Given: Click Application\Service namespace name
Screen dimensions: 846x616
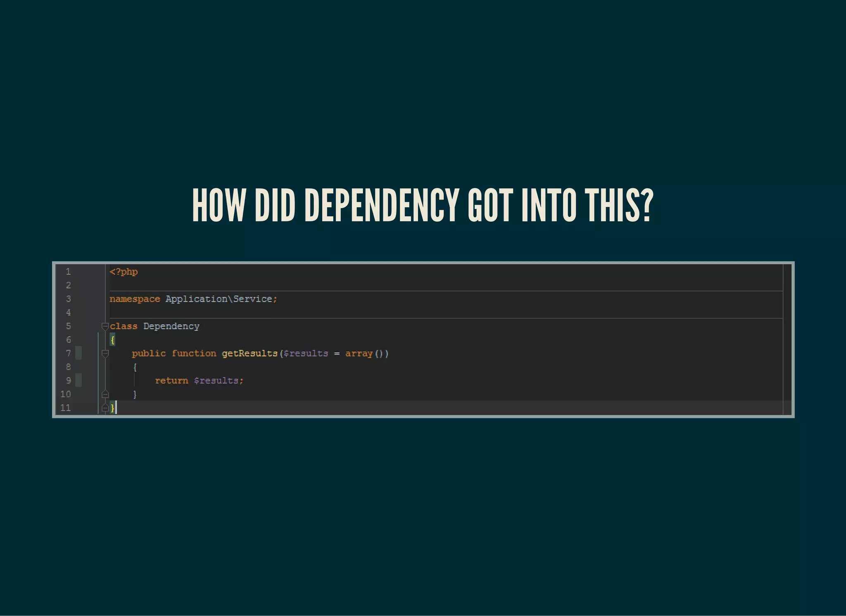Looking at the screenshot, I should pyautogui.click(x=219, y=299).
